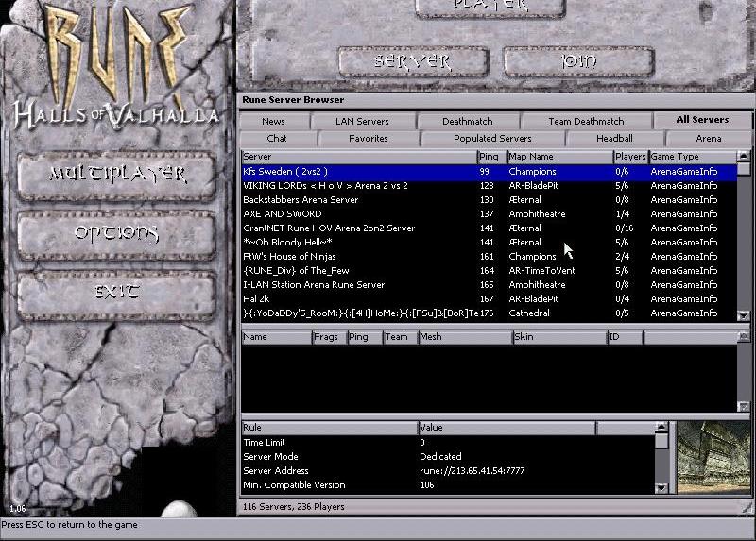Sort servers by Map Name header
756x541 pixels.
click(558, 157)
